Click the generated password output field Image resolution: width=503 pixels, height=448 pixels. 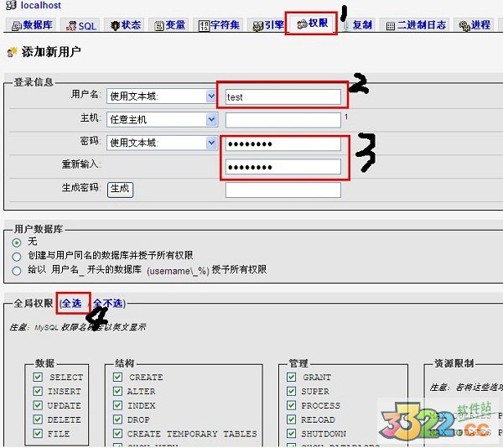point(283,190)
